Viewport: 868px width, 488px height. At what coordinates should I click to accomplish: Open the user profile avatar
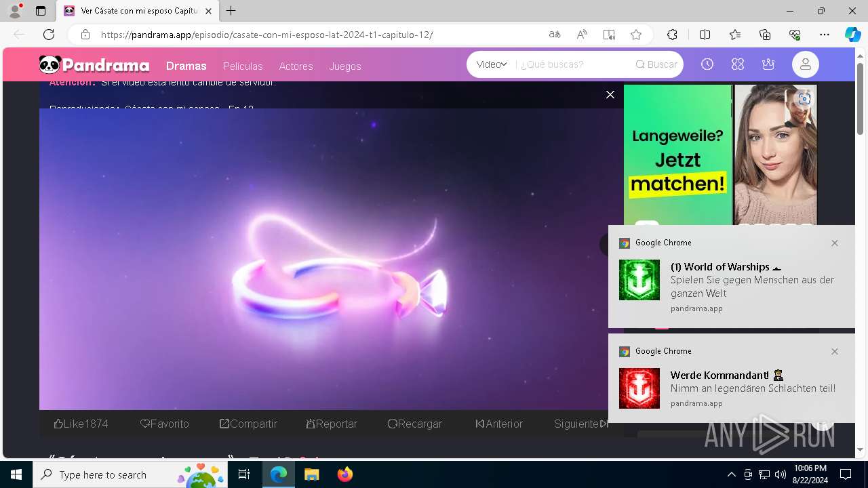(806, 64)
